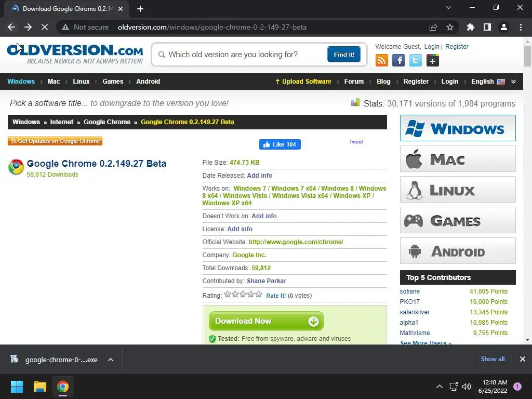
Task: Click the Internet breadcrumb
Action: pyautogui.click(x=61, y=122)
